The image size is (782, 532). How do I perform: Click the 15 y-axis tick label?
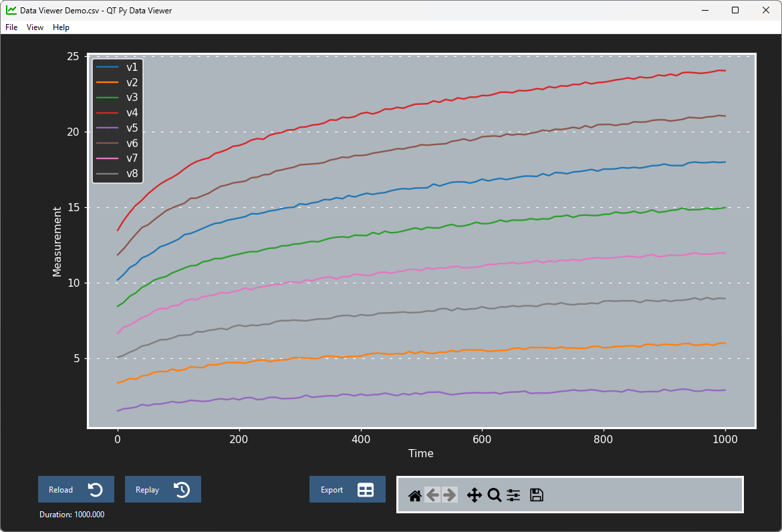74,207
